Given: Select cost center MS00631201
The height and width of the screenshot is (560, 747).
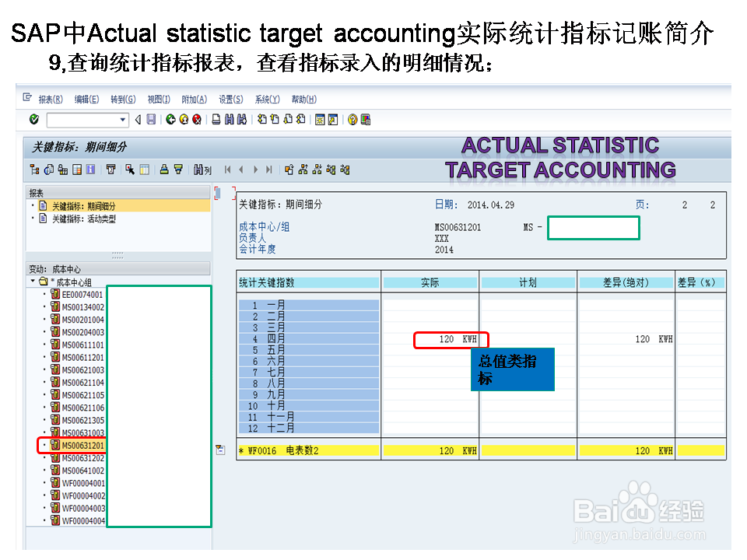Looking at the screenshot, I should click(x=83, y=446).
